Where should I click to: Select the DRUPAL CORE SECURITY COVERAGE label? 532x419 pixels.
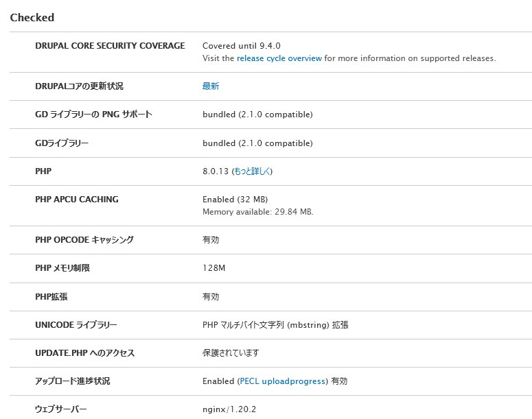[110, 46]
